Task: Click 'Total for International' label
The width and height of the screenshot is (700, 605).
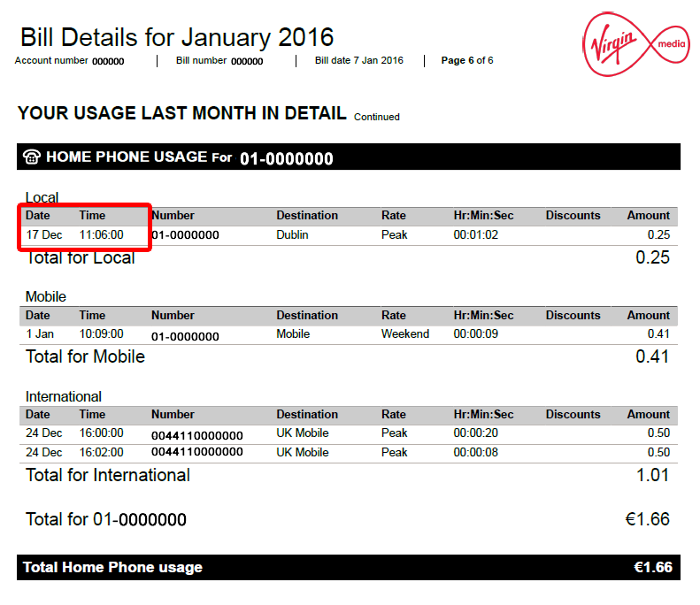Action: pyautogui.click(x=108, y=475)
